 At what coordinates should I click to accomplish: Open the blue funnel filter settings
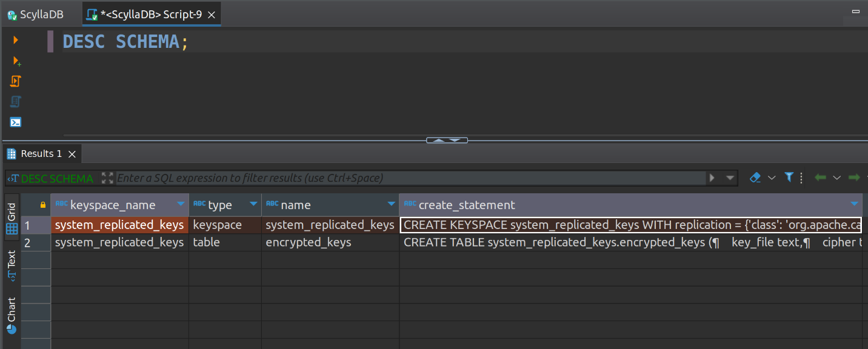[789, 178]
